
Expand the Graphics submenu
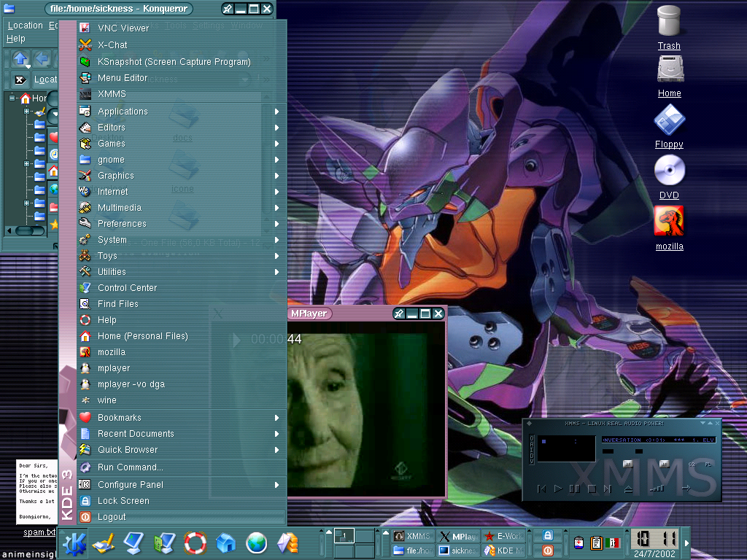pyautogui.click(x=181, y=175)
